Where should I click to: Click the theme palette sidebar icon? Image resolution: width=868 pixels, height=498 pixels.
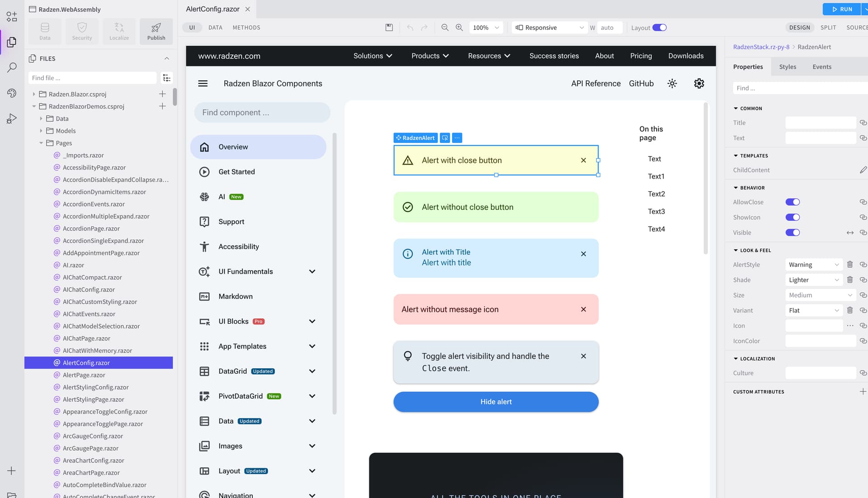[x=12, y=93]
